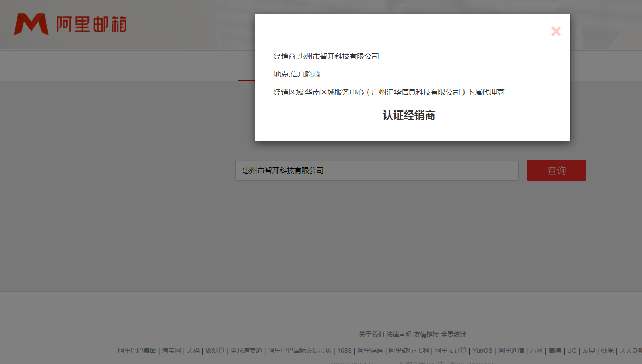Screen dimensions: 642x364
Task: Click the 认证经销商 heading in popup
Action: pyautogui.click(x=409, y=116)
